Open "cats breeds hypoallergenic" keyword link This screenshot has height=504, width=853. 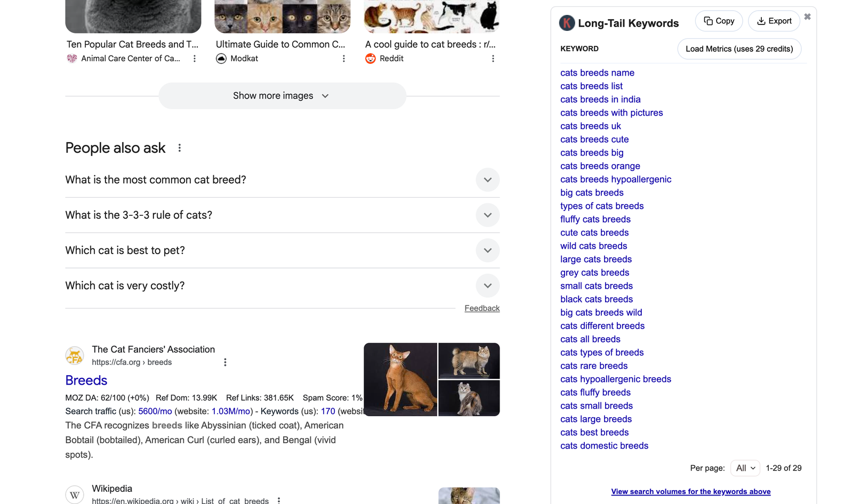click(616, 180)
